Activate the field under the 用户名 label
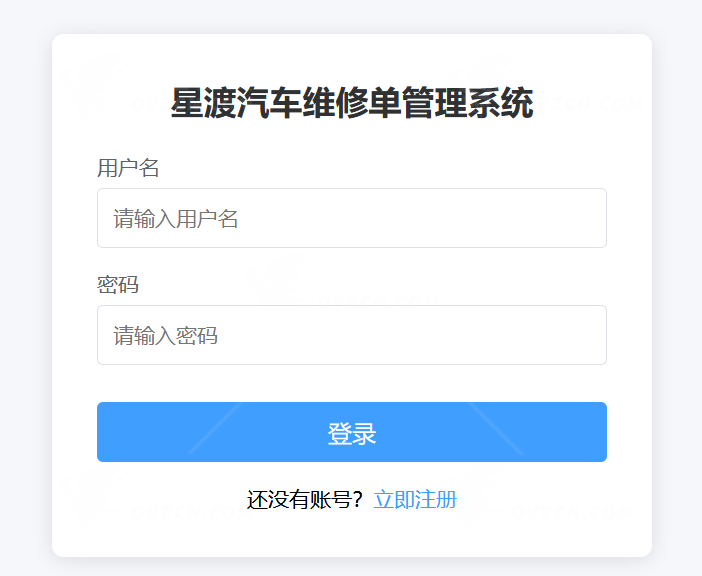The height and width of the screenshot is (576, 702). 351,218
